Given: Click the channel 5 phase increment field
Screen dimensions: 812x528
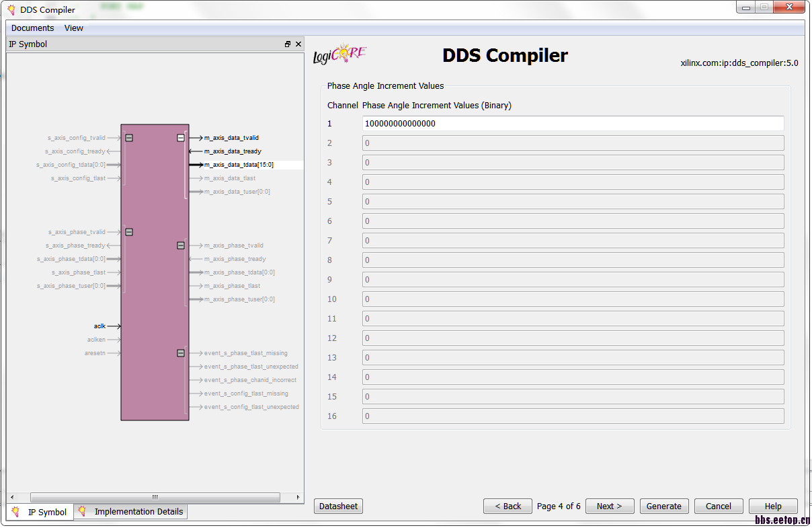Looking at the screenshot, I should (x=573, y=202).
